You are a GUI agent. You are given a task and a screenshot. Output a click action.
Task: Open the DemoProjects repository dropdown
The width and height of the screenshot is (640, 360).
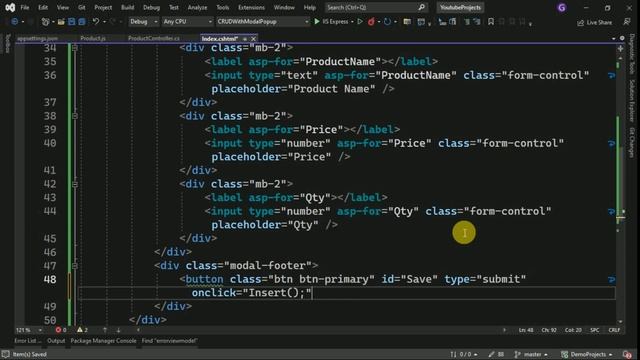(x=587, y=354)
